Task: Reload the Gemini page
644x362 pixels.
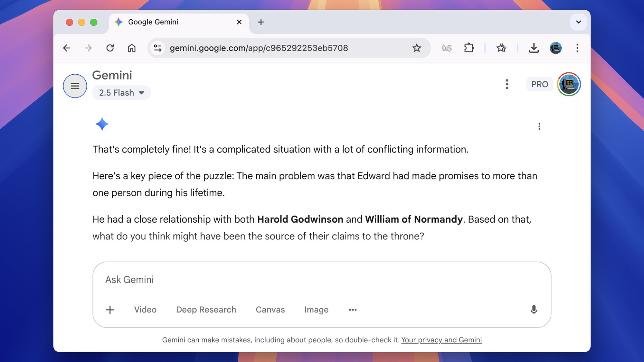Action: pos(110,48)
